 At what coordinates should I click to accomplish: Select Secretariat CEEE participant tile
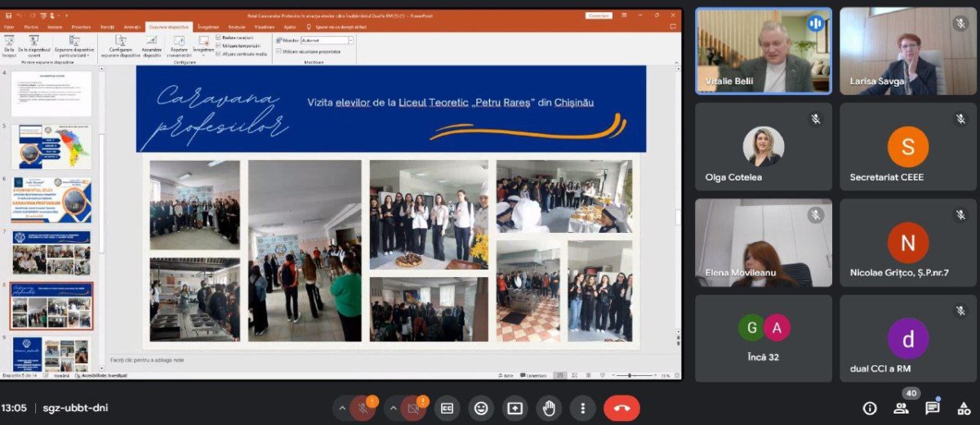click(908, 147)
